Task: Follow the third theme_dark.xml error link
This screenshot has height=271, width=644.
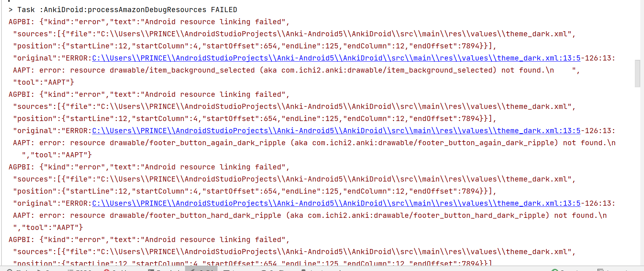Action: (x=336, y=203)
